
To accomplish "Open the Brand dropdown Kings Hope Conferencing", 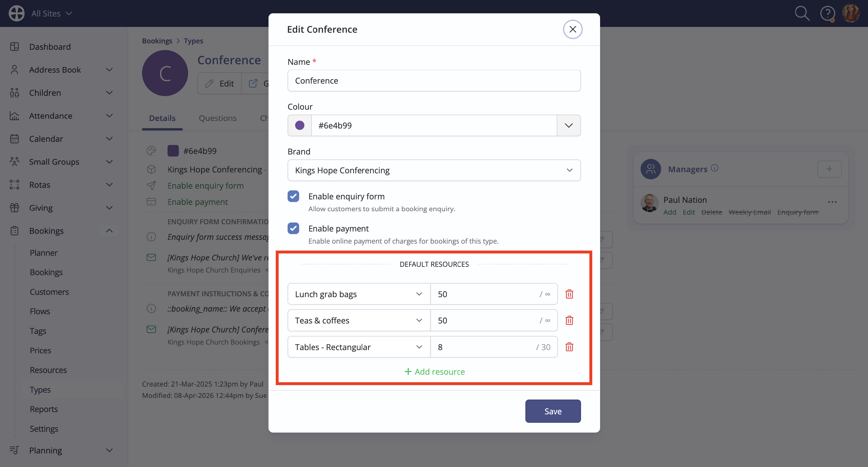I will pyautogui.click(x=434, y=170).
